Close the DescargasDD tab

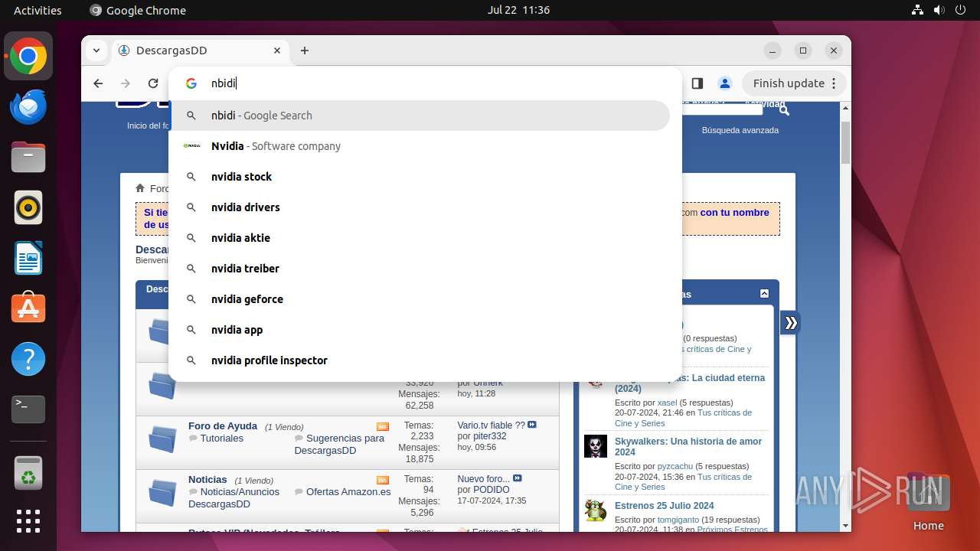[277, 51]
